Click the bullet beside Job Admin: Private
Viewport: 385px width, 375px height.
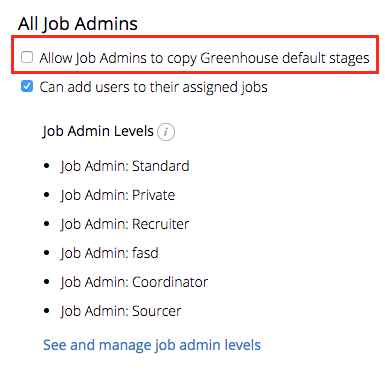(47, 195)
